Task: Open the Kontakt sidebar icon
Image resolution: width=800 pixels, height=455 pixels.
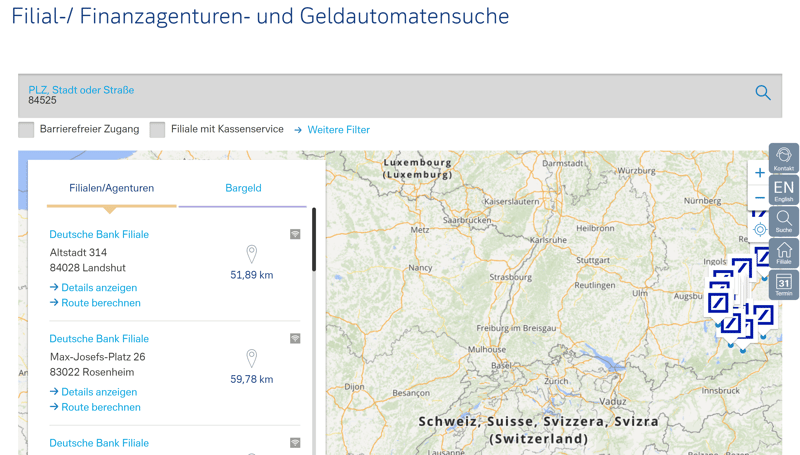Action: pos(783,158)
